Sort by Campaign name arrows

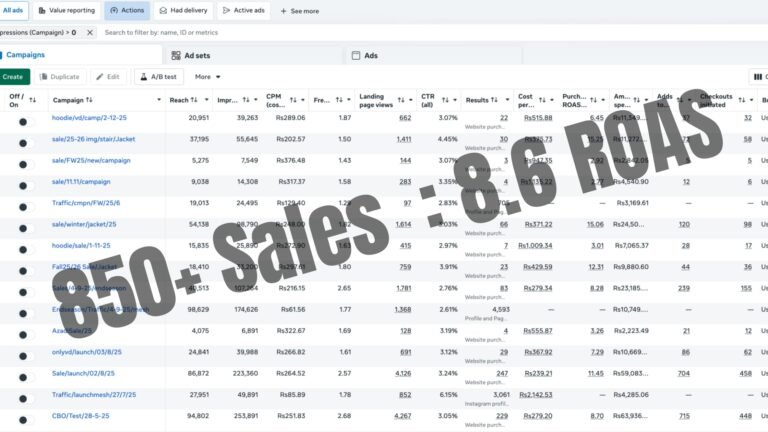click(x=89, y=100)
